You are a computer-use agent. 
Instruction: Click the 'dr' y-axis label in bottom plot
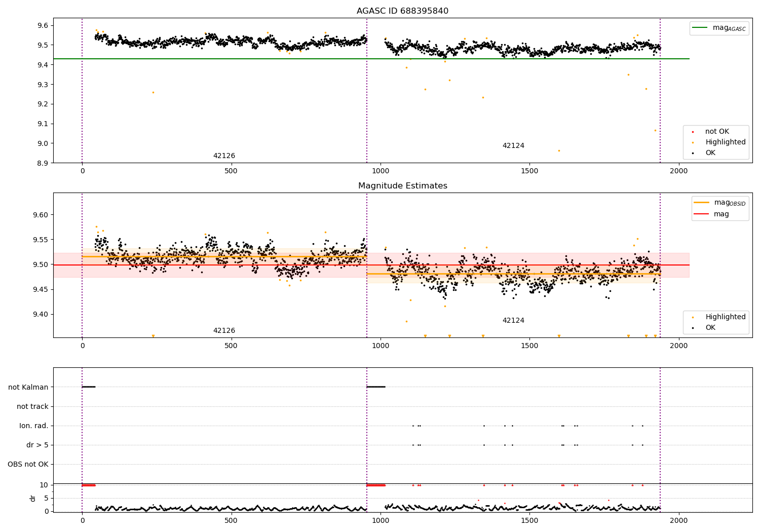tap(33, 498)
